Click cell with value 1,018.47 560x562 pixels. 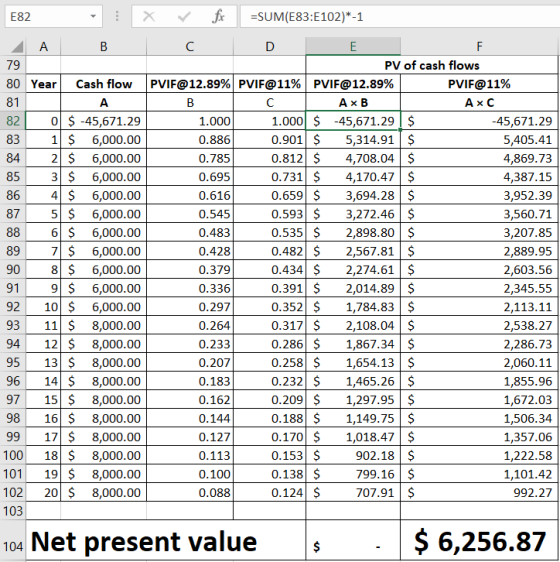353,437
